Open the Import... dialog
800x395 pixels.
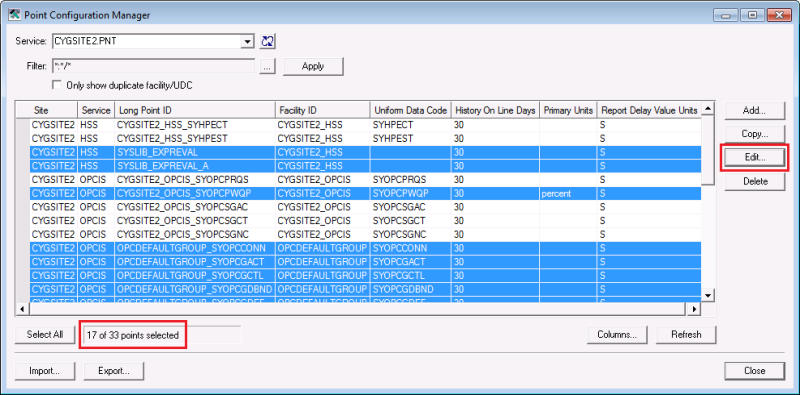[x=45, y=371]
